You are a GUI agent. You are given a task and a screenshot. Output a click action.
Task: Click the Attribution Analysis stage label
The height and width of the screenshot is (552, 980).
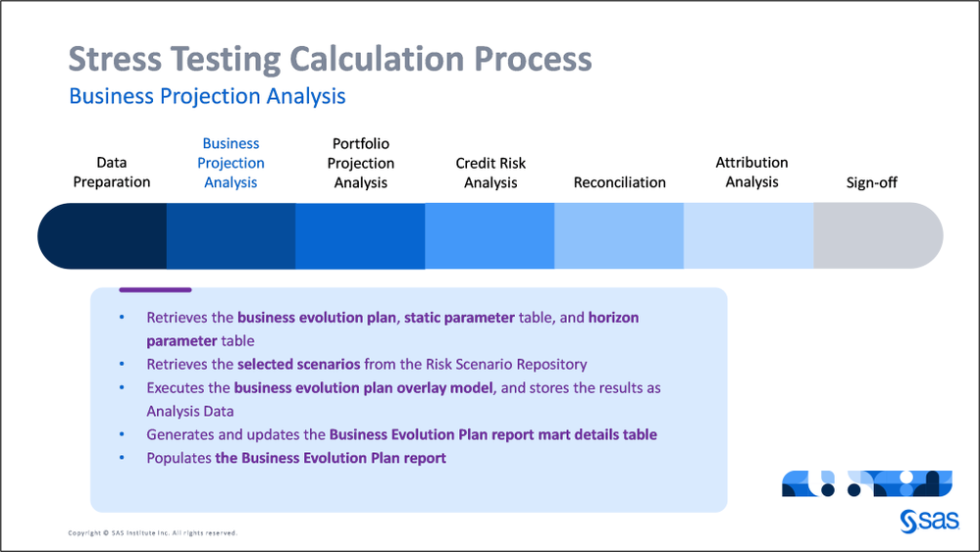[x=751, y=173]
